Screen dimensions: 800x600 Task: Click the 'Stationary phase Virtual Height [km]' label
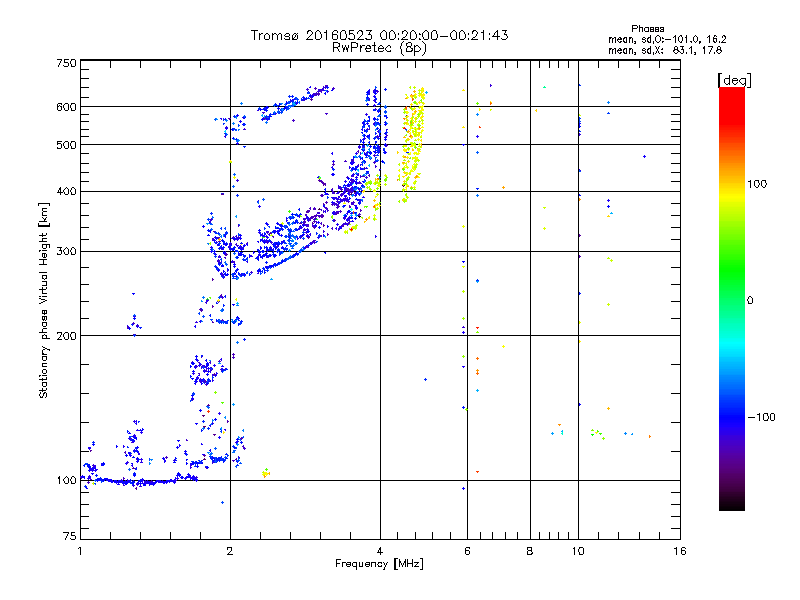click(x=43, y=300)
